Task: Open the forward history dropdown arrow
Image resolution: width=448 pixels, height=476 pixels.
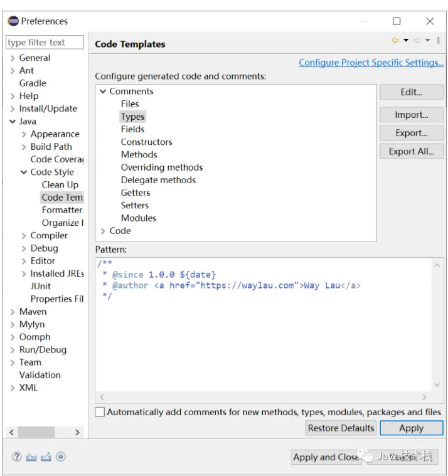Action: pos(428,40)
